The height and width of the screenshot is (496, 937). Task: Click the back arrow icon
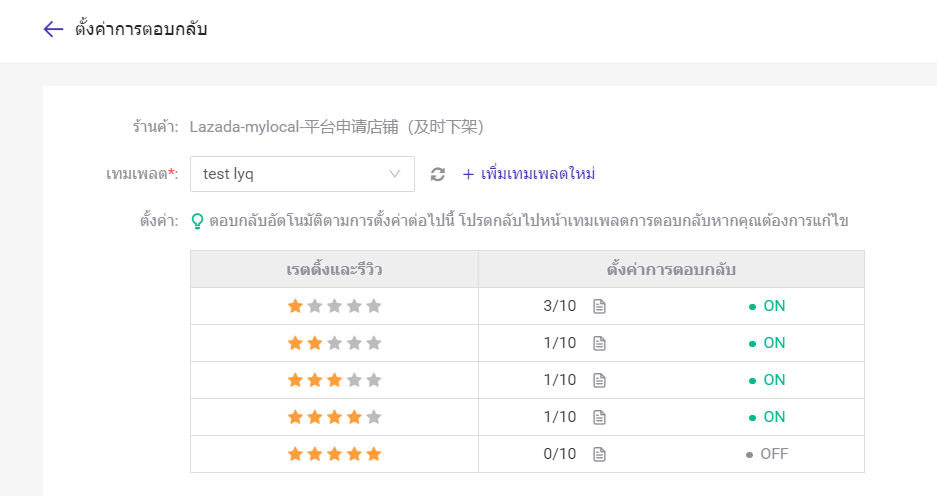pos(53,29)
